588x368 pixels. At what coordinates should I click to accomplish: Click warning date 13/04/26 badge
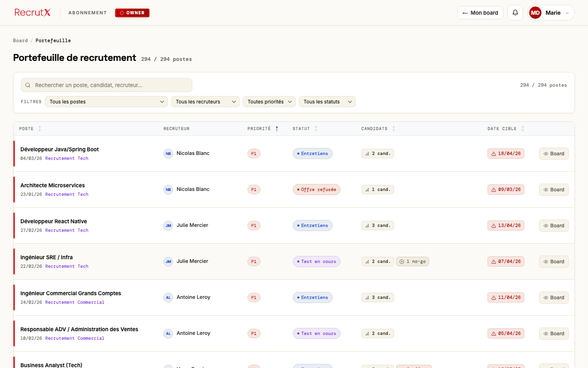coord(506,226)
